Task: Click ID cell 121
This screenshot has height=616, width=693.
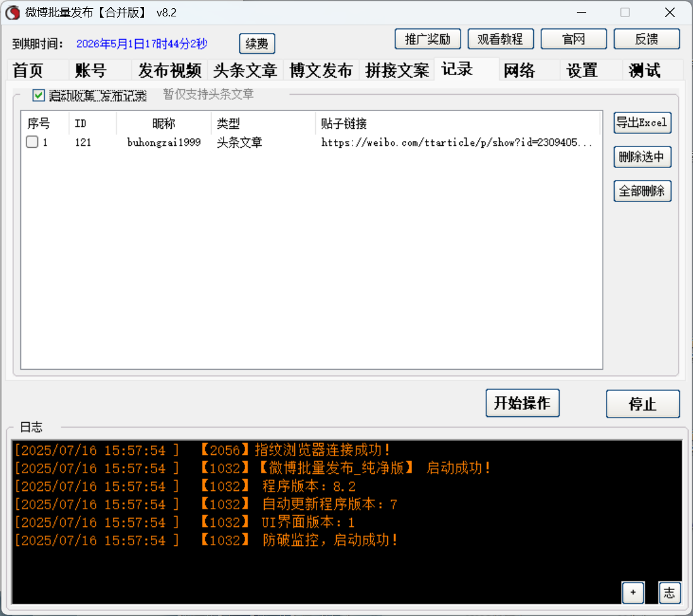Action: coord(83,142)
